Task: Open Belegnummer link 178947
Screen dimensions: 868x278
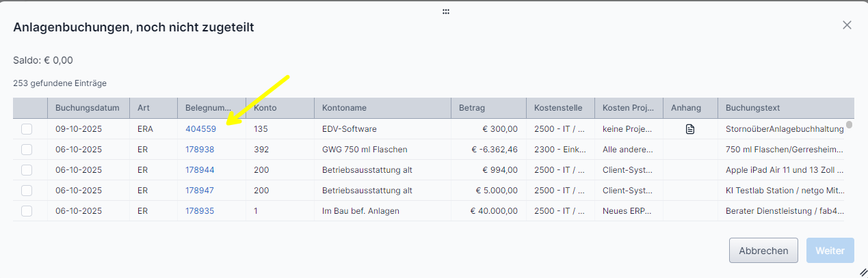Action: pyautogui.click(x=200, y=191)
